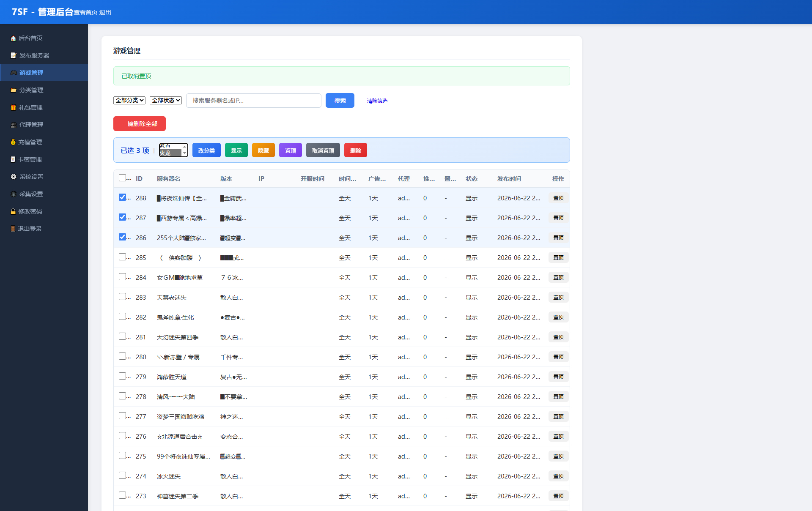Click the blue 搜索 button
Viewport: 812px width, 511px height.
coord(340,101)
